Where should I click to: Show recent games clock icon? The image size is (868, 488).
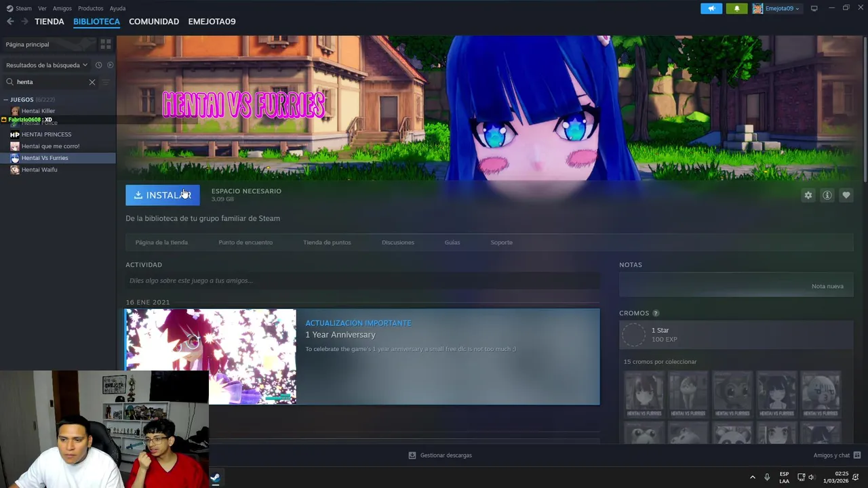point(98,65)
